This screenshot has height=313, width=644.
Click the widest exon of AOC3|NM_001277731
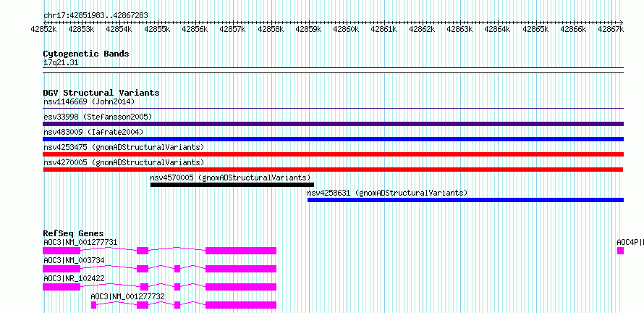(241, 251)
